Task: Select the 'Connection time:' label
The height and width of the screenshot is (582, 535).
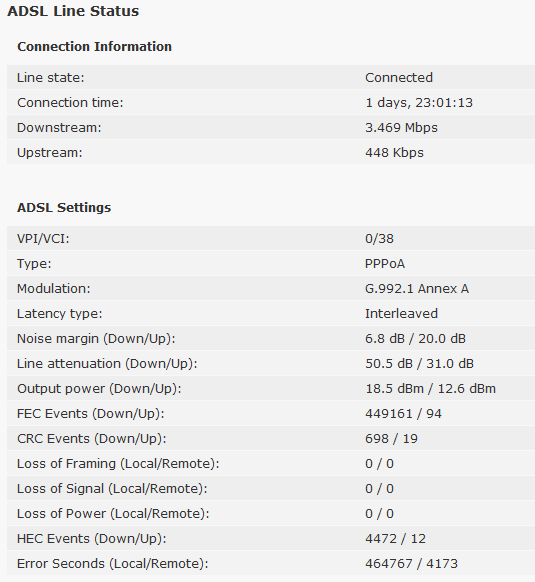Action: pos(70,102)
